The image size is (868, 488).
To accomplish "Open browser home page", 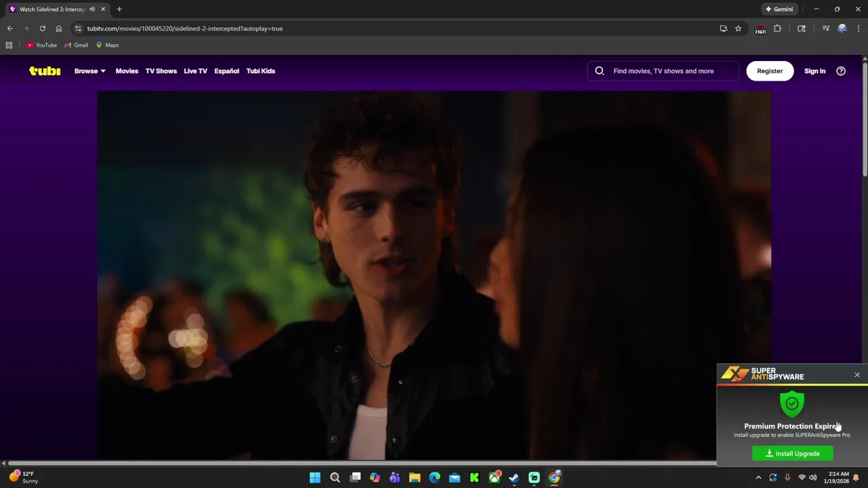I will [x=58, y=28].
